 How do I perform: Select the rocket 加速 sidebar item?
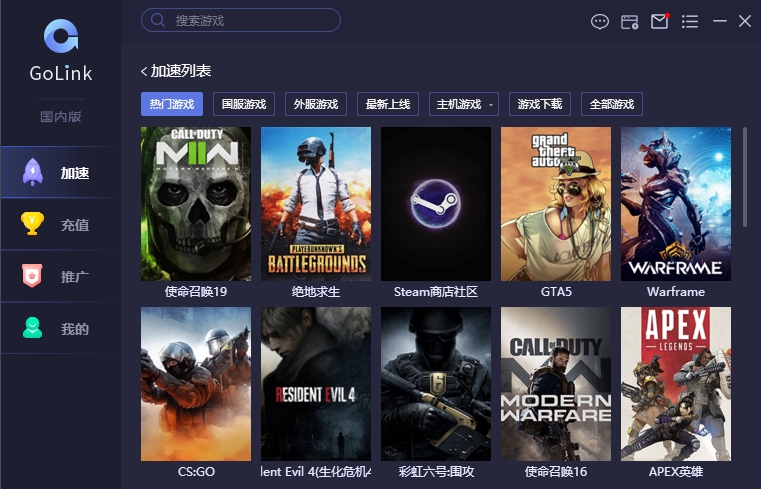coord(58,172)
